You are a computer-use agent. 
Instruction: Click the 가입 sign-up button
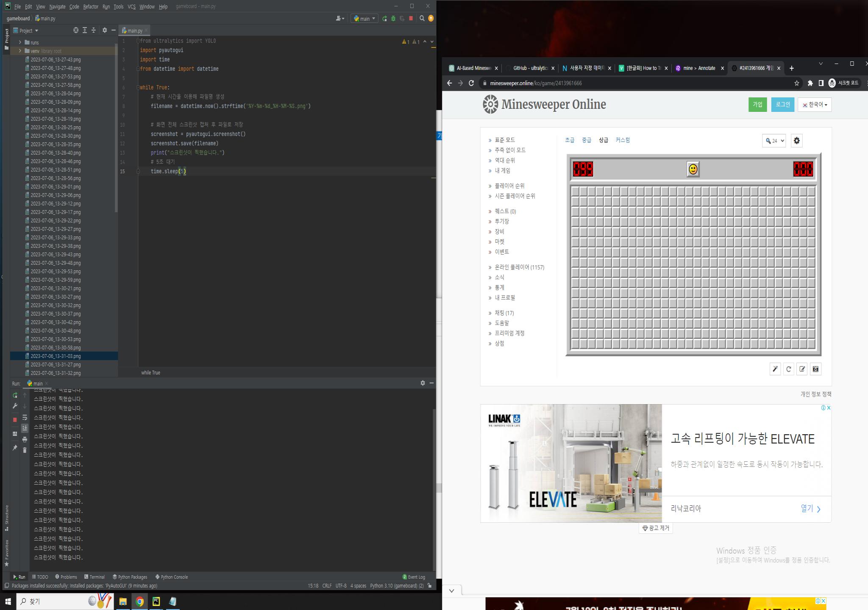coord(757,105)
